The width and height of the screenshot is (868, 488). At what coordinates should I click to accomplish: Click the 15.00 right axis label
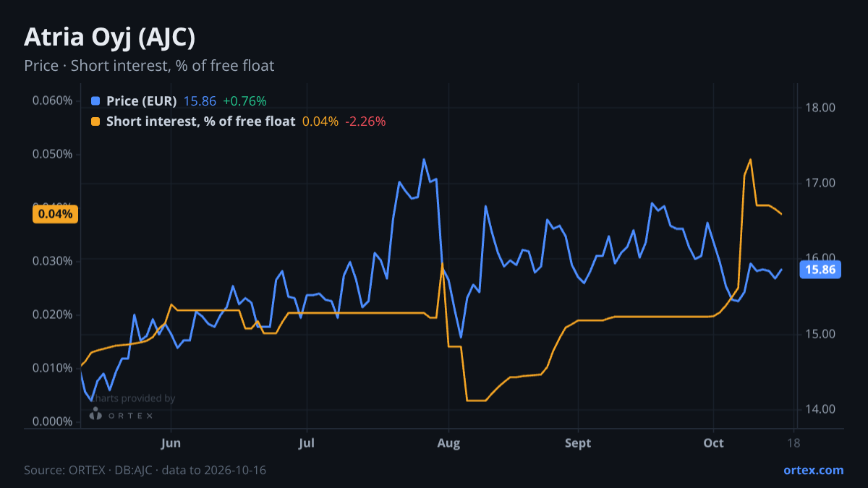click(x=820, y=334)
